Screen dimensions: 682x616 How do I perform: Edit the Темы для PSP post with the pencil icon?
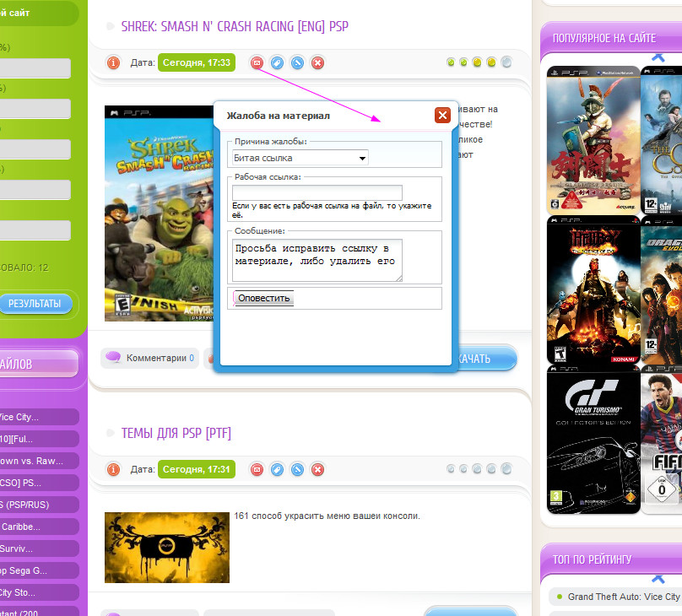[x=297, y=469]
